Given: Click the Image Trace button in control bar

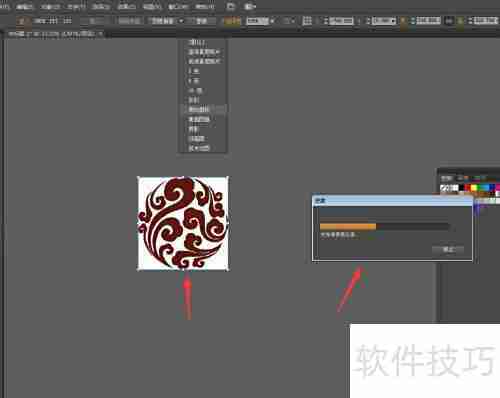Looking at the screenshot, I should (163, 21).
